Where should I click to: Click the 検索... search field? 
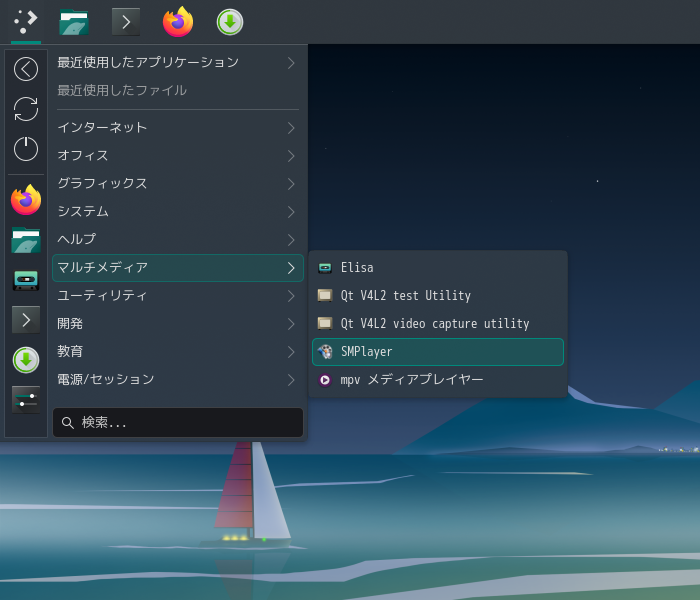tap(178, 422)
